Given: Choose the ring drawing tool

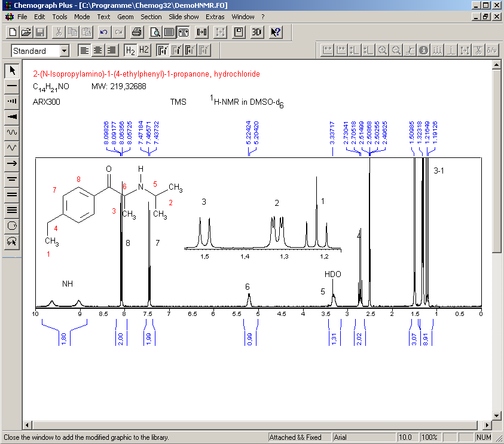Looking at the screenshot, I should [x=12, y=226].
